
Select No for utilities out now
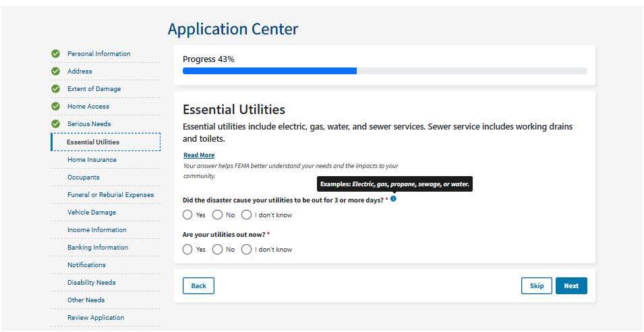(x=217, y=250)
